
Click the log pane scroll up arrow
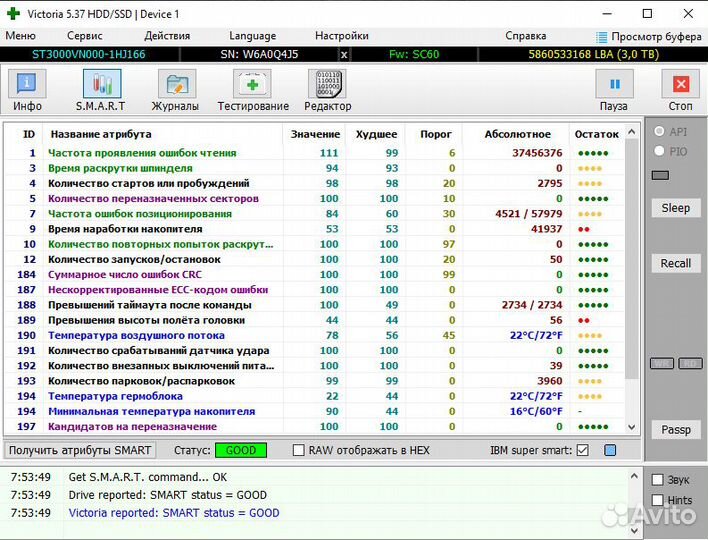click(634, 476)
